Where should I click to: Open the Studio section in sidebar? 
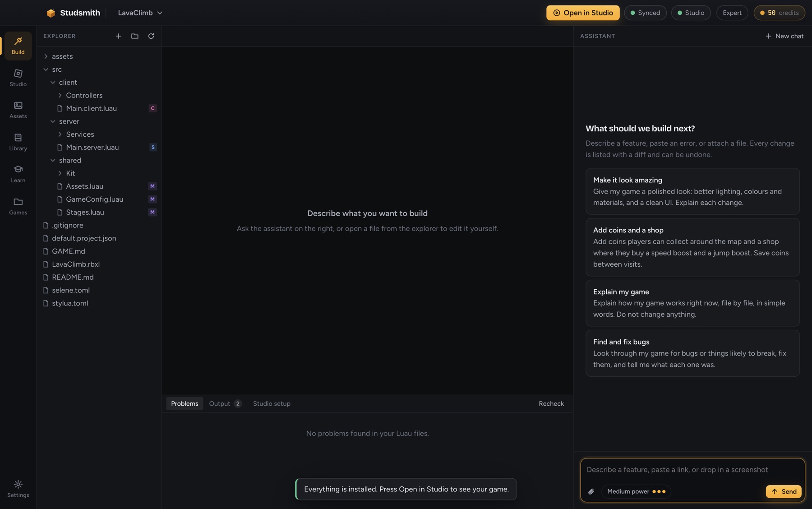coord(18,78)
